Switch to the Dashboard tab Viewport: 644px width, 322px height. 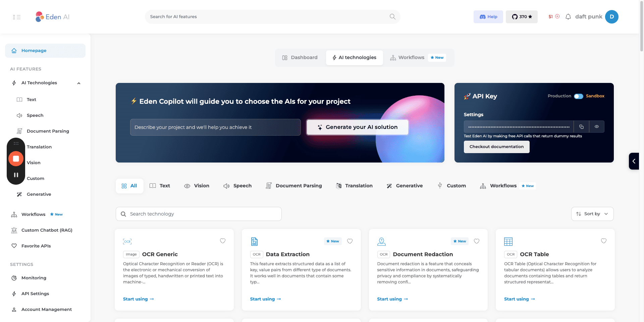(x=300, y=58)
